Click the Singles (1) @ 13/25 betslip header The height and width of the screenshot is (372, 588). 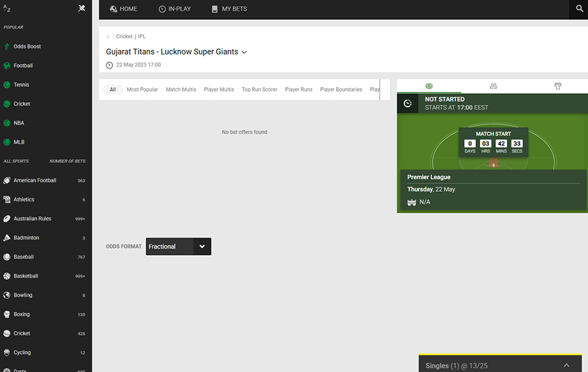pyautogui.click(x=500, y=364)
